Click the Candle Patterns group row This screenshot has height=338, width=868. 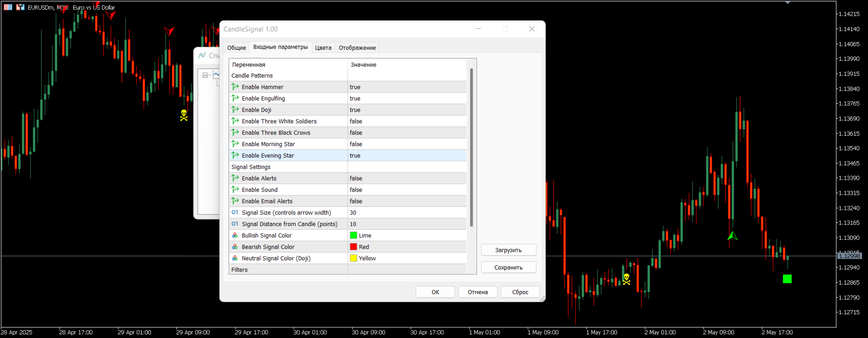click(x=348, y=75)
